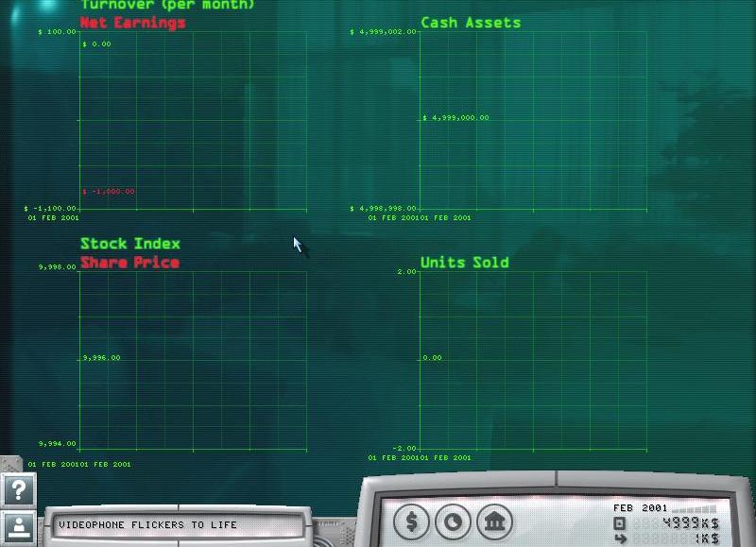The image size is (756, 547).
Task: Select the Cash Assets chart title
Action: click(471, 23)
